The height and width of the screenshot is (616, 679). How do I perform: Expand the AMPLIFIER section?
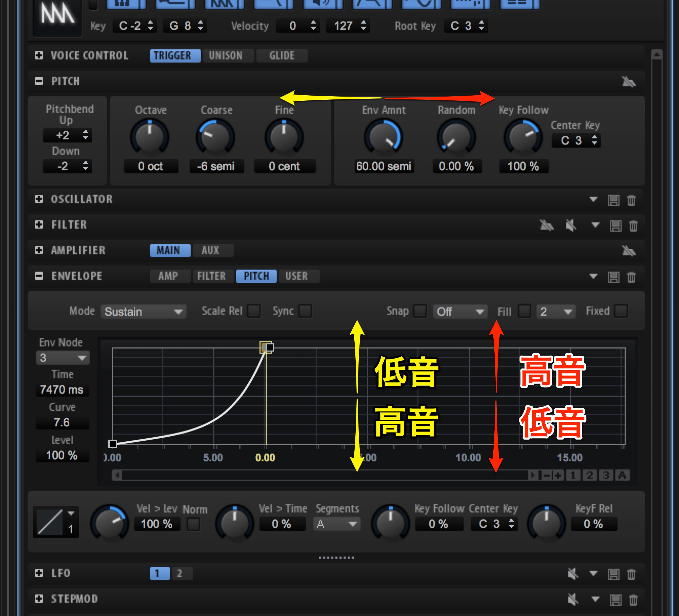[x=39, y=250]
